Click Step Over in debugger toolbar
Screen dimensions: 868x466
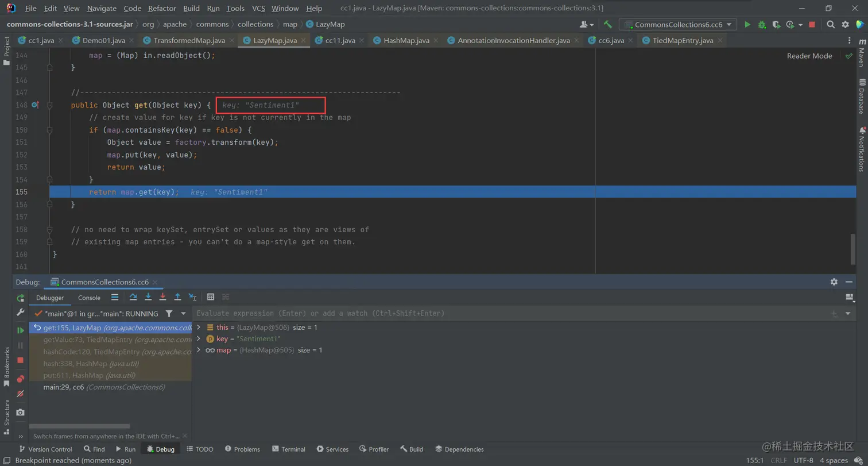(x=133, y=297)
